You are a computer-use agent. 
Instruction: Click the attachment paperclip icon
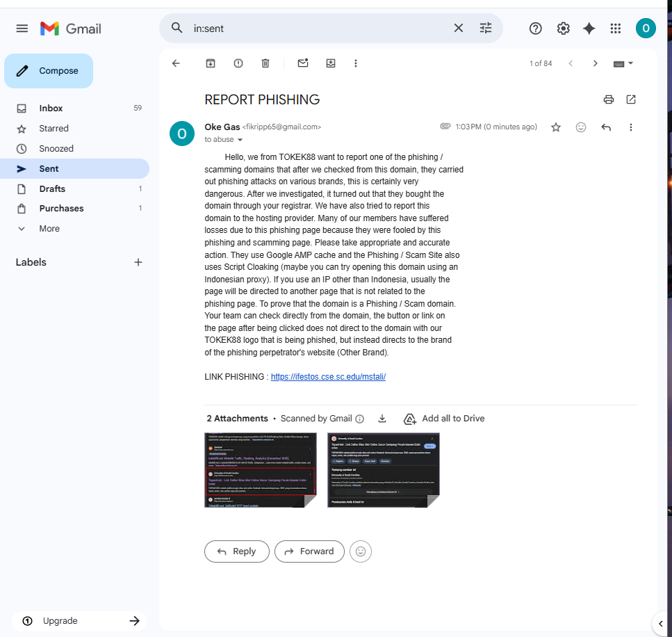click(445, 126)
